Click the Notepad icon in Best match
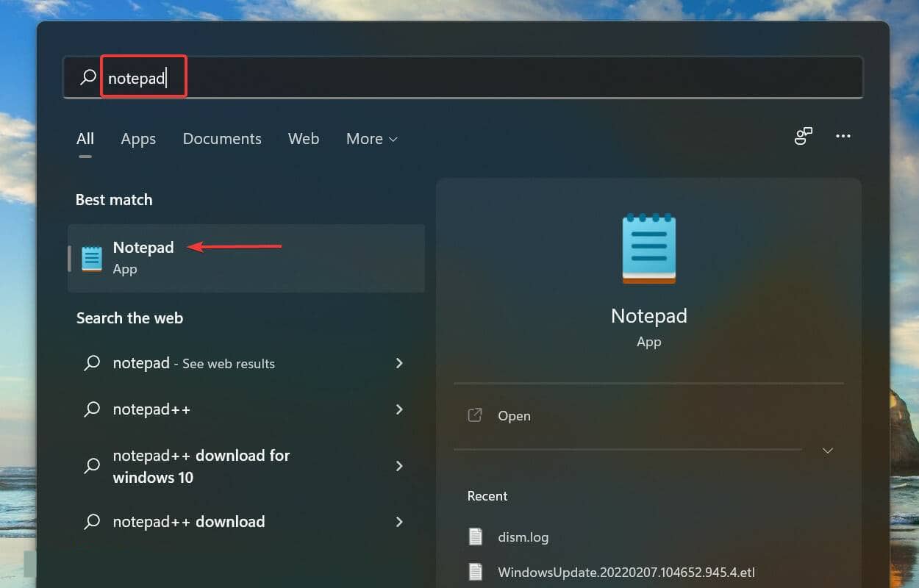 pyautogui.click(x=90, y=258)
